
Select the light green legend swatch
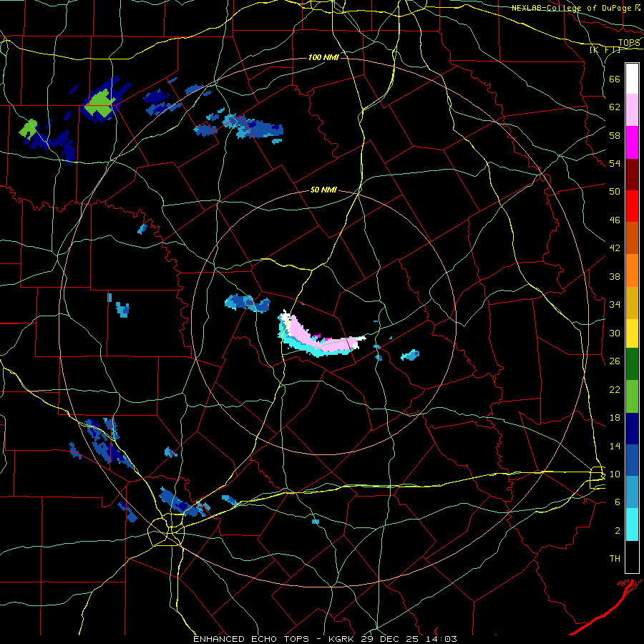pos(632,396)
